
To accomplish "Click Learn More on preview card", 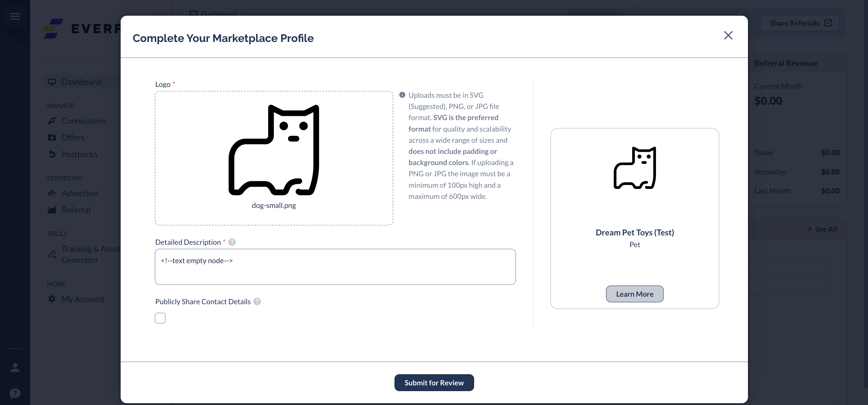I will (635, 294).
